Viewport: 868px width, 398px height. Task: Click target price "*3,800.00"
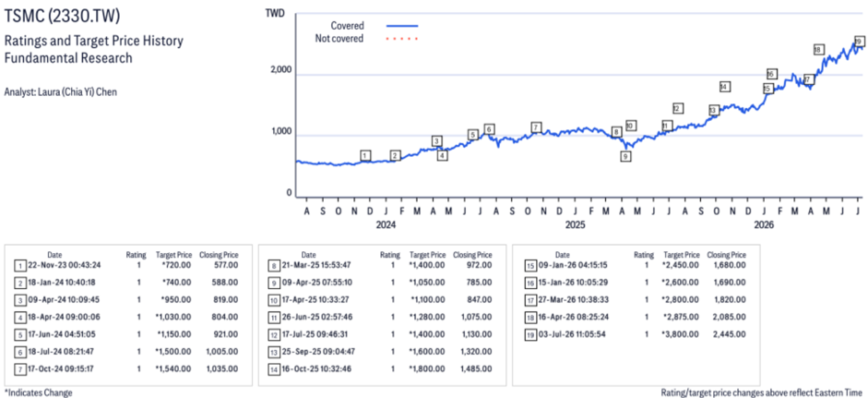click(x=682, y=334)
